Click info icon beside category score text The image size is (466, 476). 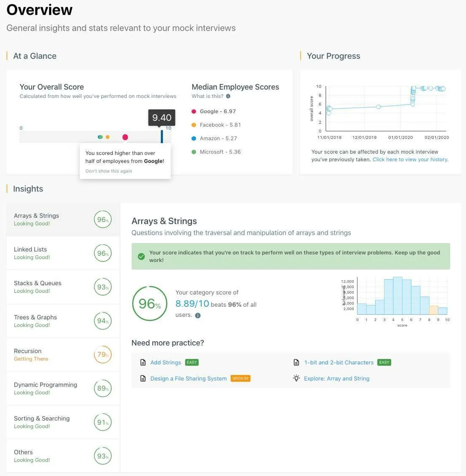pos(198,316)
